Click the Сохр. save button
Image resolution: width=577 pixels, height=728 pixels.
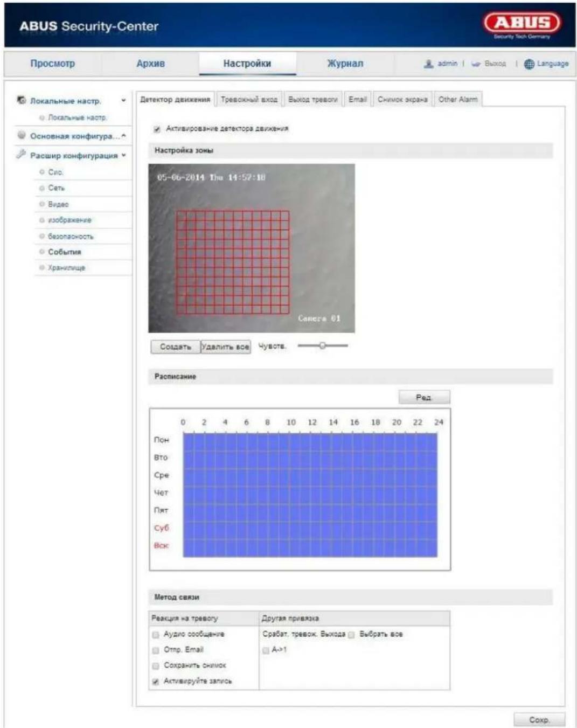pos(539,719)
